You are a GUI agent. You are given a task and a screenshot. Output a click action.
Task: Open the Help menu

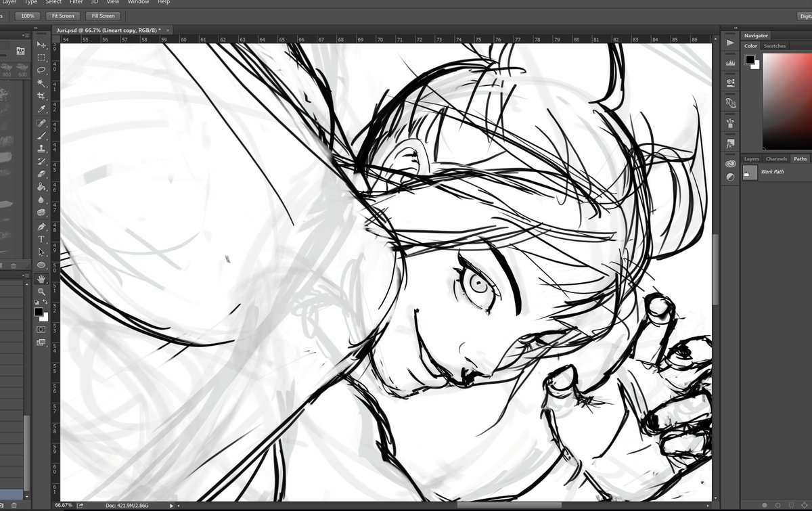pos(164,3)
